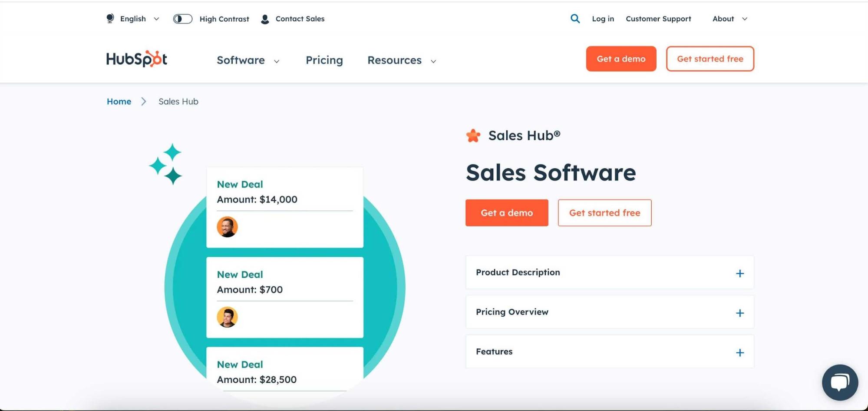The width and height of the screenshot is (868, 411).
Task: Open the Software dropdown menu
Action: click(248, 60)
